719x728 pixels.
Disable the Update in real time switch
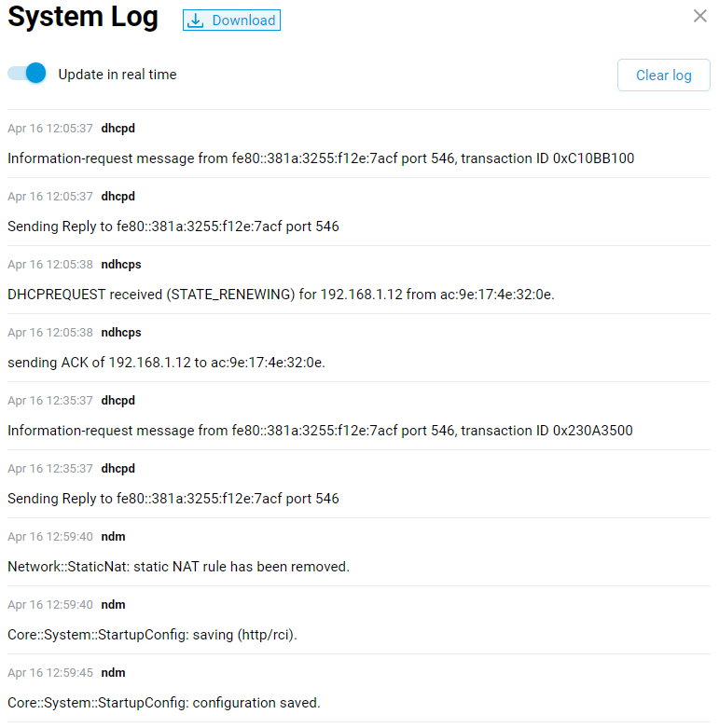pos(27,74)
